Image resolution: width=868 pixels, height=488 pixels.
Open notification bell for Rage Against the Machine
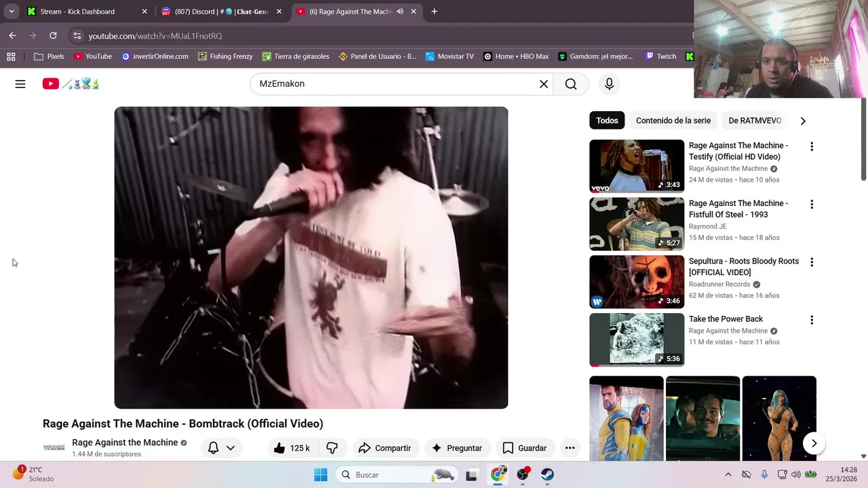coord(213,448)
